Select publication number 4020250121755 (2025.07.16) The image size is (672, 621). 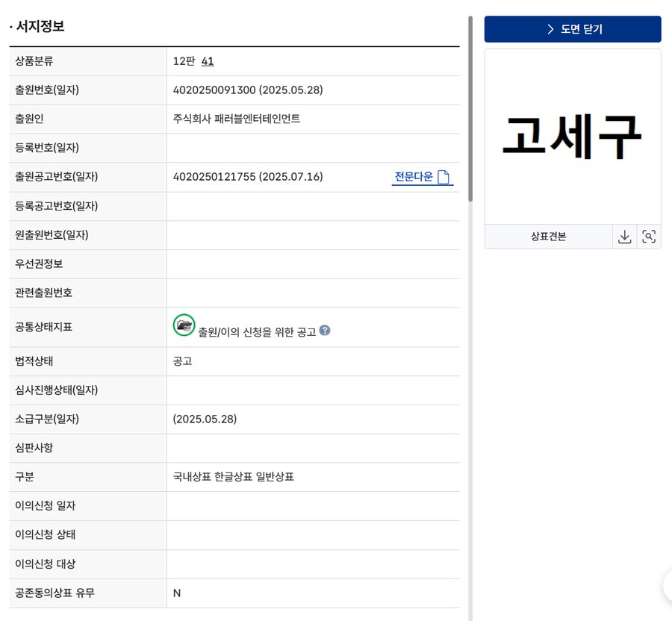248,177
